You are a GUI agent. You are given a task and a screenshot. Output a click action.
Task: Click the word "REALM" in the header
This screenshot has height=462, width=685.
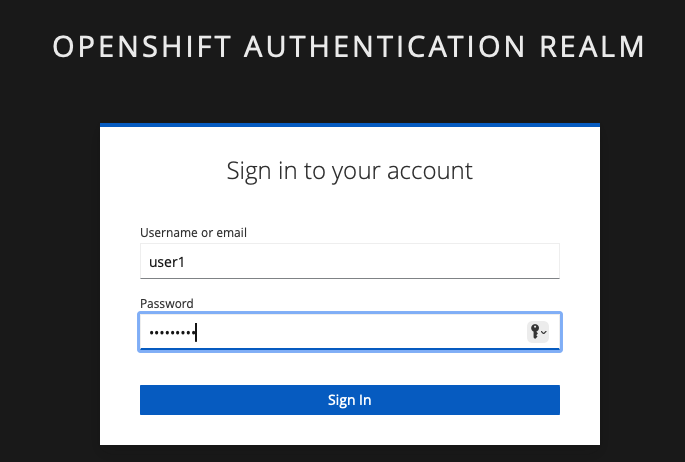pyautogui.click(x=592, y=47)
